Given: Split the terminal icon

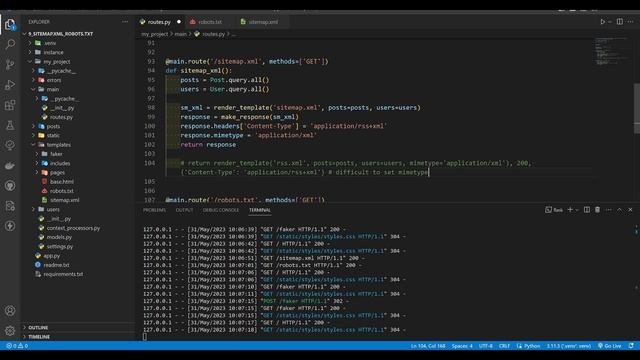Looking at the screenshot, I should 587,210.
